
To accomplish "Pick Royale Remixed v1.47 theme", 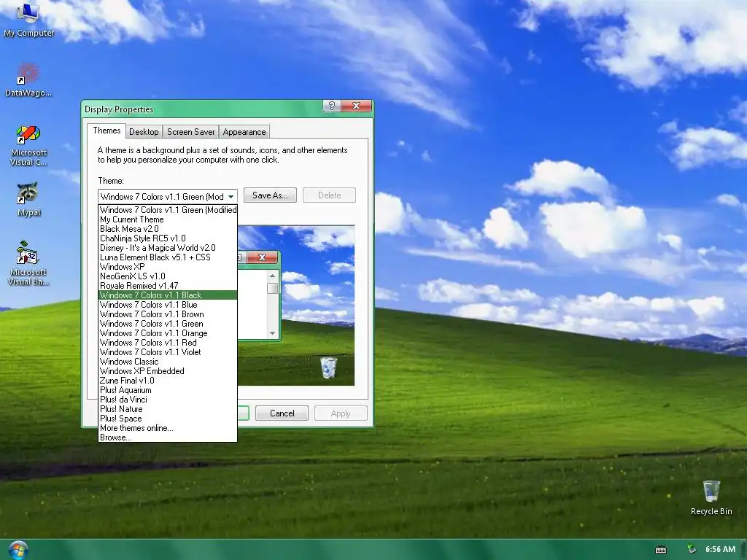I will (168, 286).
